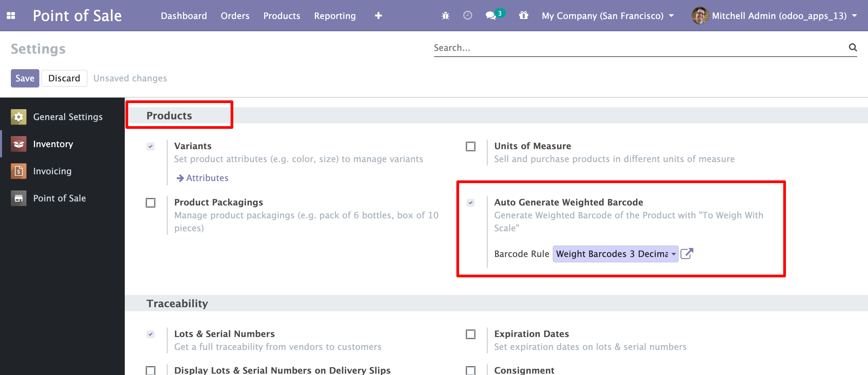Screen dimensions: 868x375
Task: Open the activities clock icon
Action: tap(468, 16)
